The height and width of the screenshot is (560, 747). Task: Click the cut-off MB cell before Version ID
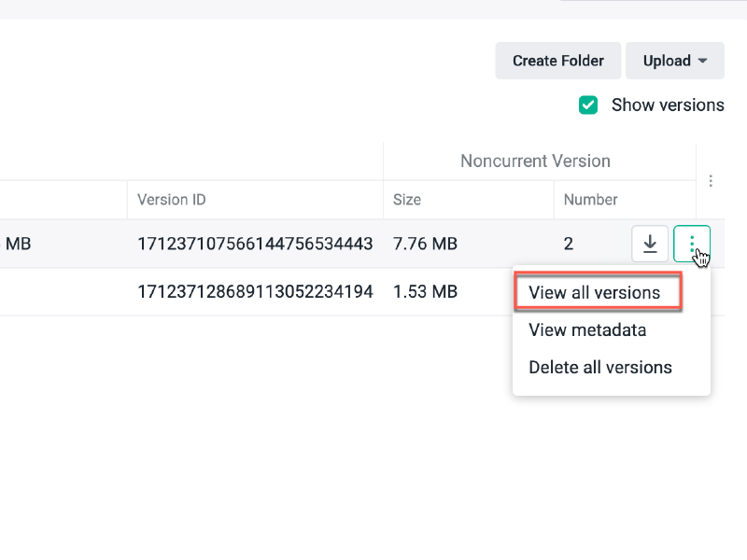[x=19, y=244]
